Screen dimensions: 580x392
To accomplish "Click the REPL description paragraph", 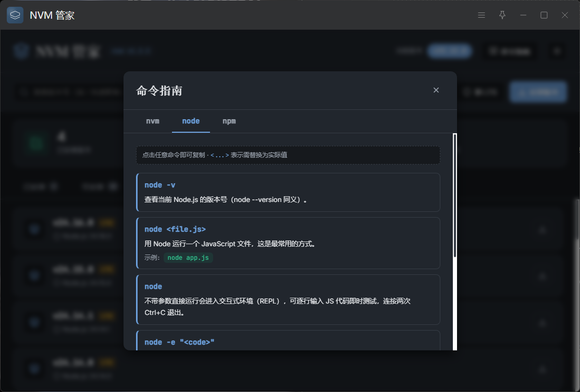I will click(x=277, y=307).
